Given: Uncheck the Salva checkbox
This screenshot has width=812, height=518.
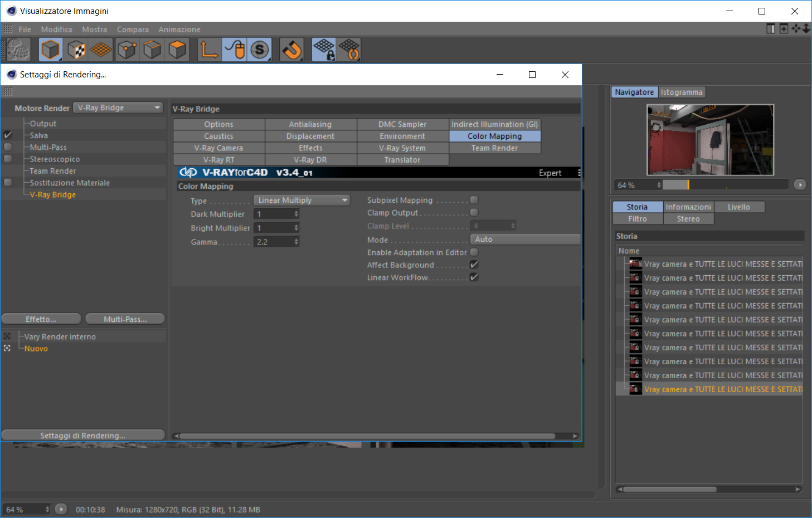Looking at the screenshot, I should tap(8, 135).
